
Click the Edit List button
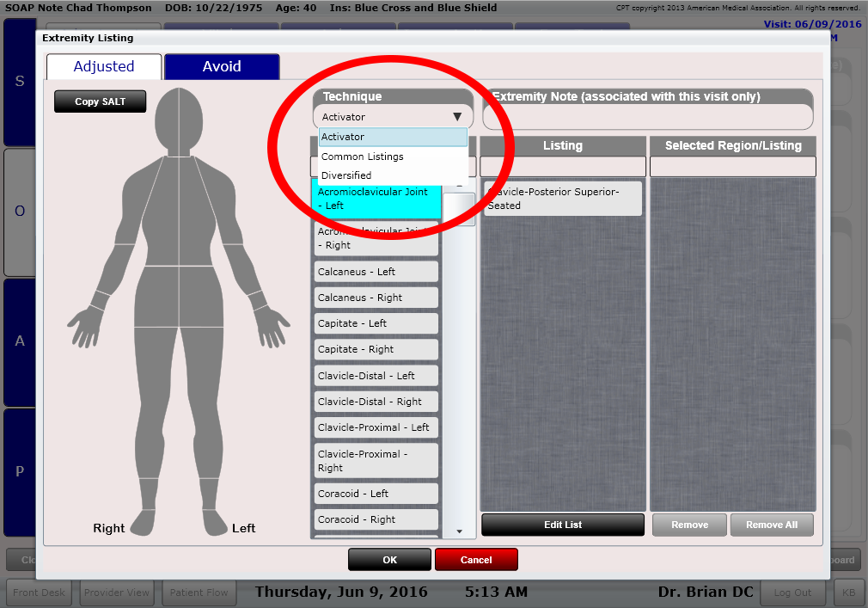tap(563, 525)
